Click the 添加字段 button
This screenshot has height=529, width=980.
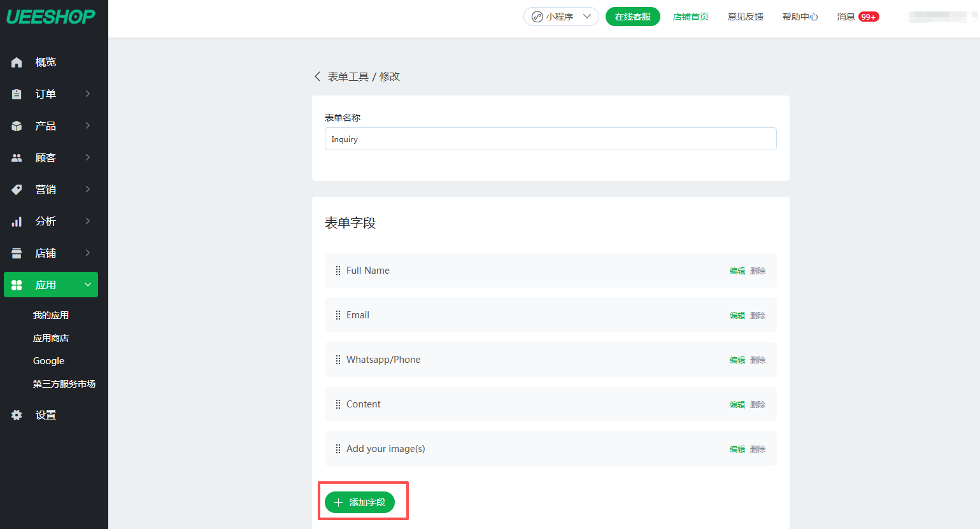tap(360, 502)
